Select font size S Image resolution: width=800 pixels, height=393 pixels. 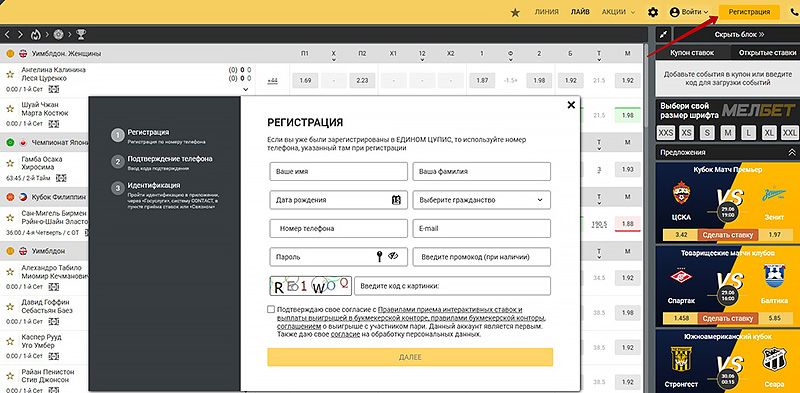point(707,133)
